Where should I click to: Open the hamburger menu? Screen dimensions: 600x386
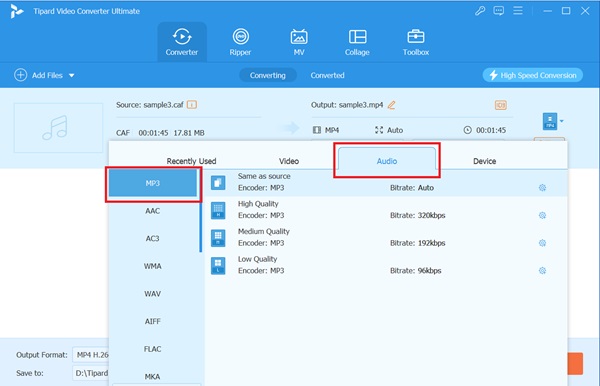tap(518, 11)
